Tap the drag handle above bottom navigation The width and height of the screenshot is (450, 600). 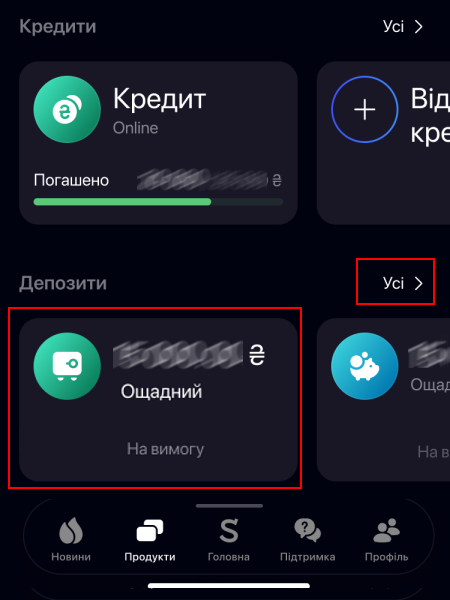pyautogui.click(x=229, y=506)
